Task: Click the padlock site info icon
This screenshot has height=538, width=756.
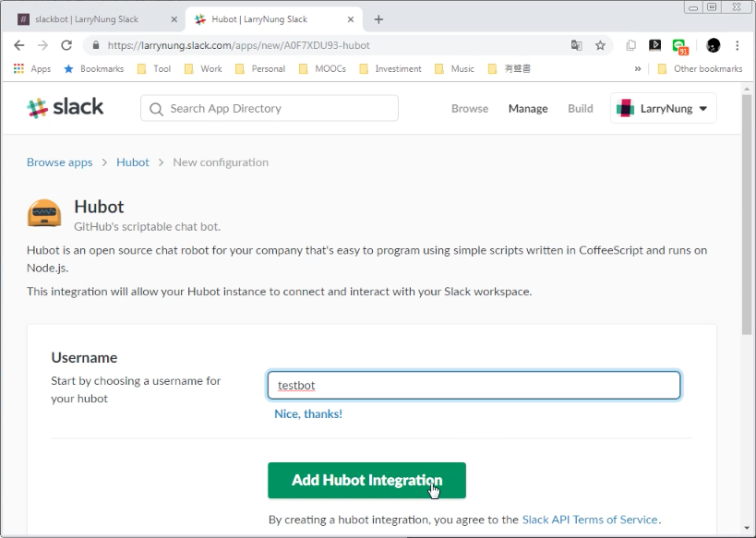Action: tap(96, 45)
